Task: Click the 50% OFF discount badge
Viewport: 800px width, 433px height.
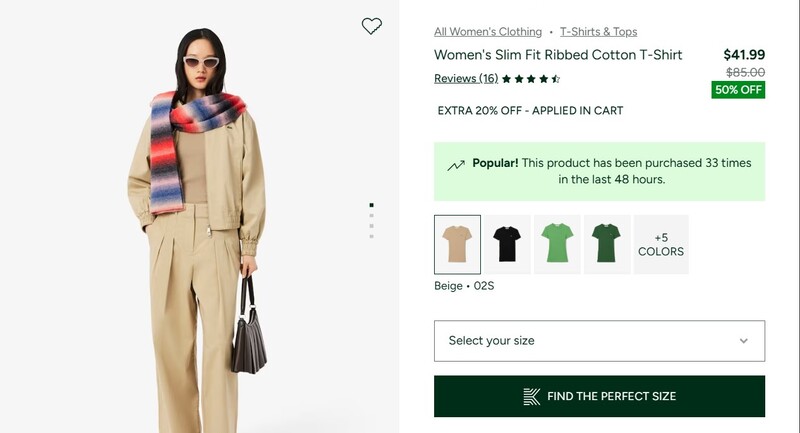Action: click(738, 90)
